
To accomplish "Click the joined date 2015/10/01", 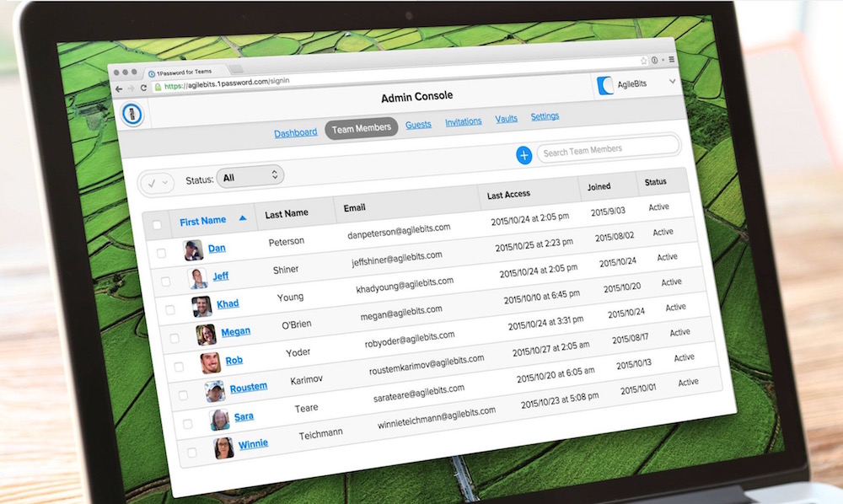I will point(638,389).
